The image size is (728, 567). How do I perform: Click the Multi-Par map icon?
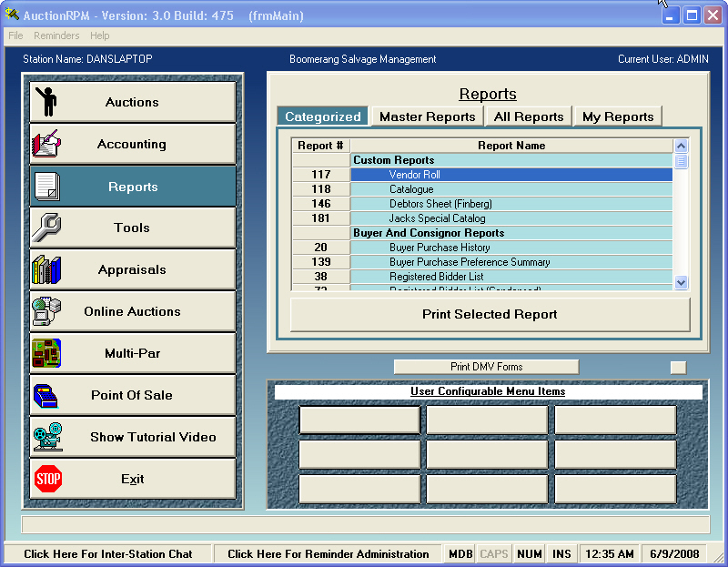[46, 353]
